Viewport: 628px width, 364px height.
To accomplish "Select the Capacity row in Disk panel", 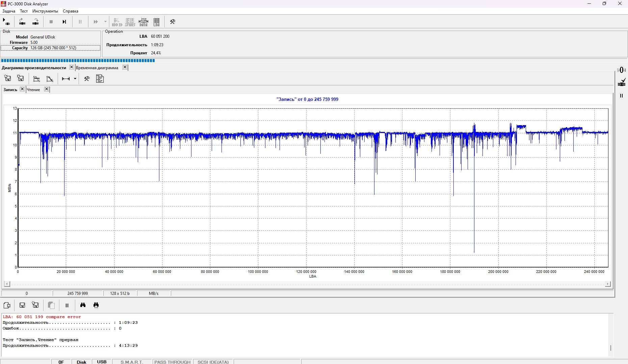I will [50, 48].
